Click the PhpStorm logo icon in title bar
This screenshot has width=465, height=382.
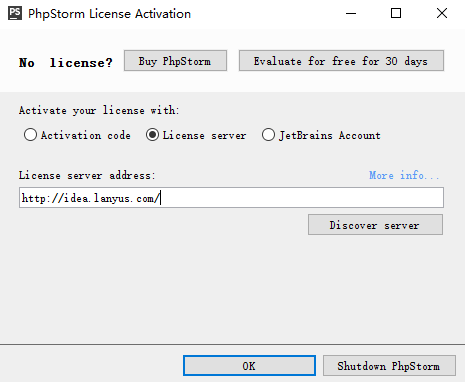tap(15, 13)
